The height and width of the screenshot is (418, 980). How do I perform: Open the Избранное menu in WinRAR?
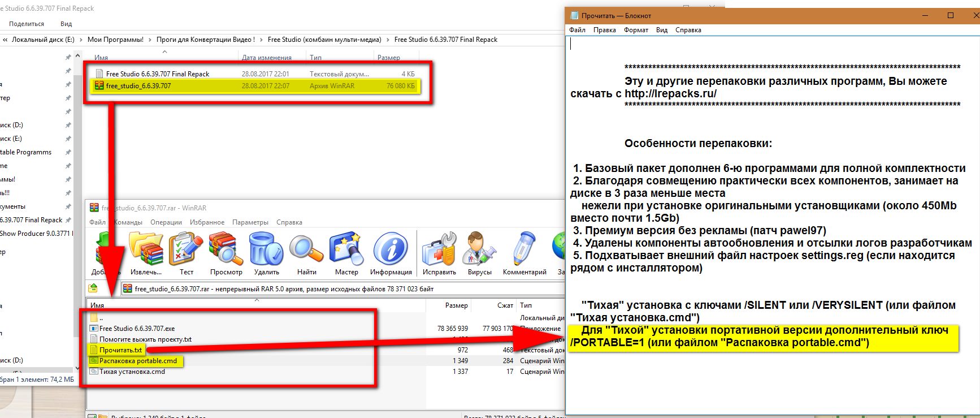click(x=207, y=222)
